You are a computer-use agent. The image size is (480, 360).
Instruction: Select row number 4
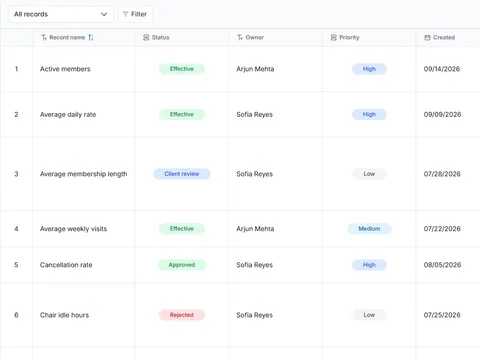click(x=16, y=229)
